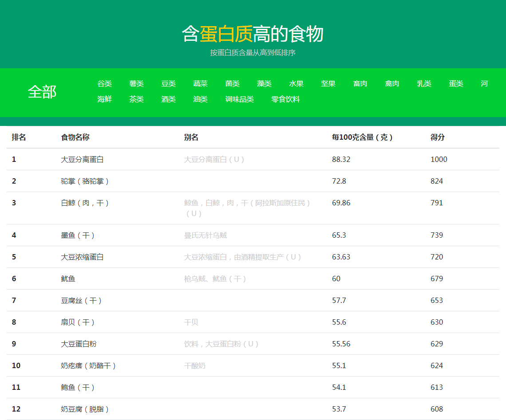Click the 蛋类 category link
The height and width of the screenshot is (420, 506).
click(456, 84)
